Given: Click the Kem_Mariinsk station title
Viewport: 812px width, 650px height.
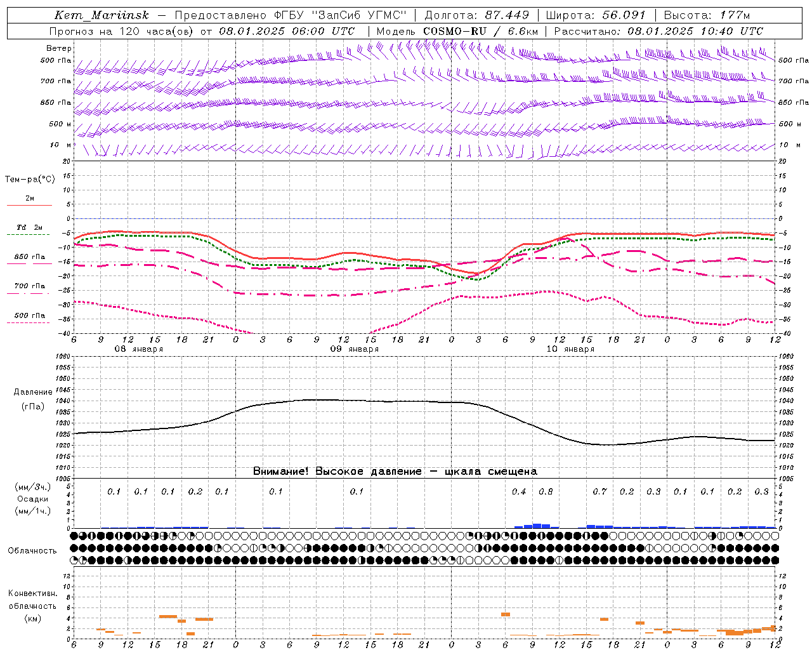Looking at the screenshot, I should click(101, 15).
